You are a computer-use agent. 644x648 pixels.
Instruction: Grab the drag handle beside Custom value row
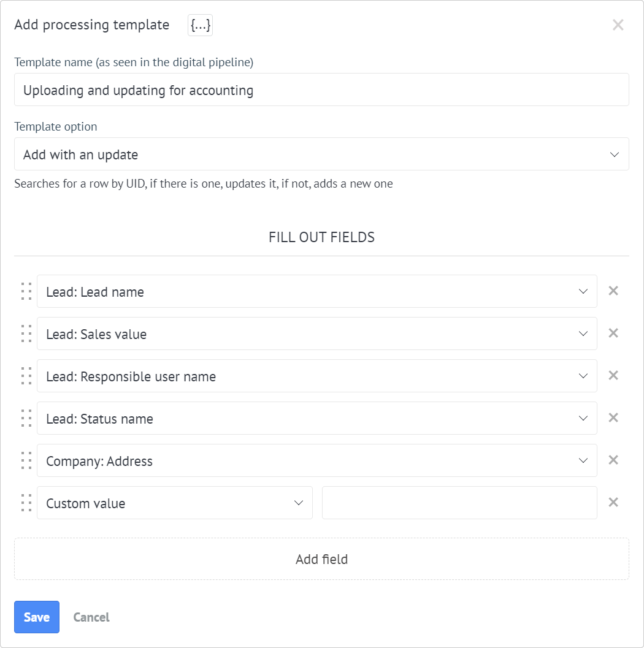[x=26, y=503]
